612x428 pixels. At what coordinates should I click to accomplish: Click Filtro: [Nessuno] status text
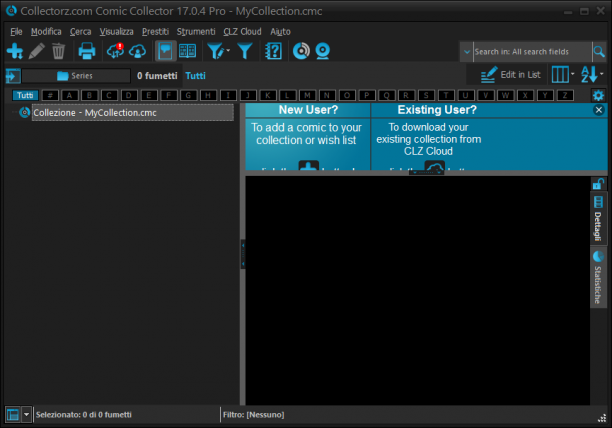pyautogui.click(x=253, y=415)
